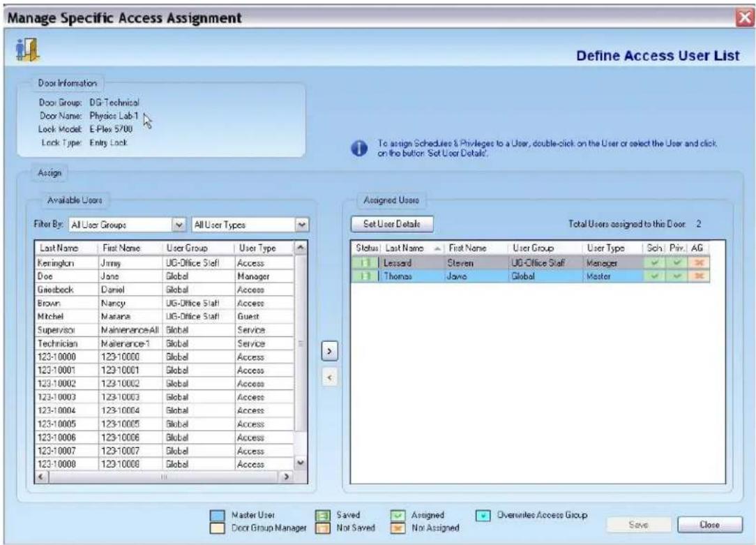Sort available users by User Type header
756x545 pixels.
click(x=264, y=248)
